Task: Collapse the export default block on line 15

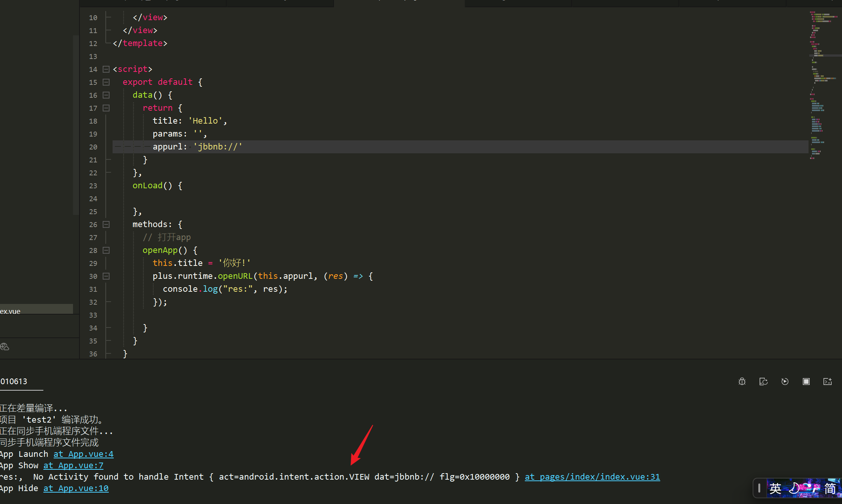Action: pyautogui.click(x=106, y=82)
